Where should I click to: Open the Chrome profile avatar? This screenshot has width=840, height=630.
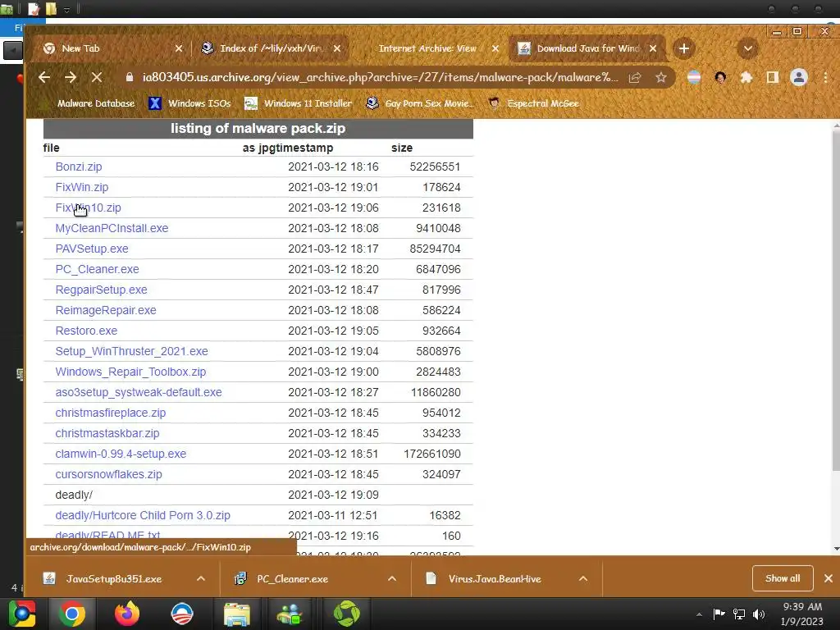[x=799, y=78]
